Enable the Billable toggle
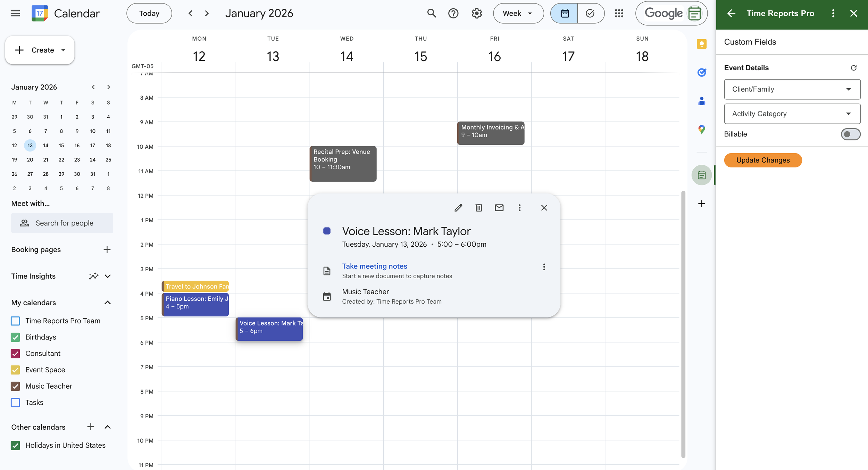This screenshot has width=868, height=470. click(x=851, y=134)
